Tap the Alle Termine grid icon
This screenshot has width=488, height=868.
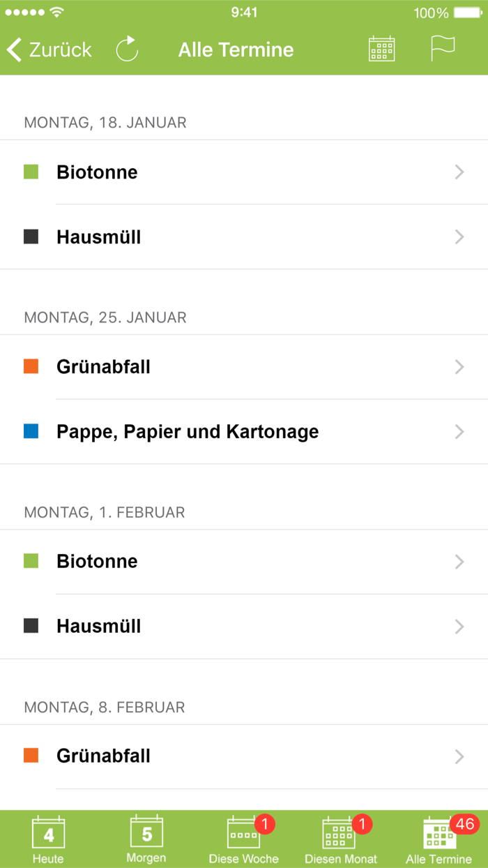click(439, 834)
